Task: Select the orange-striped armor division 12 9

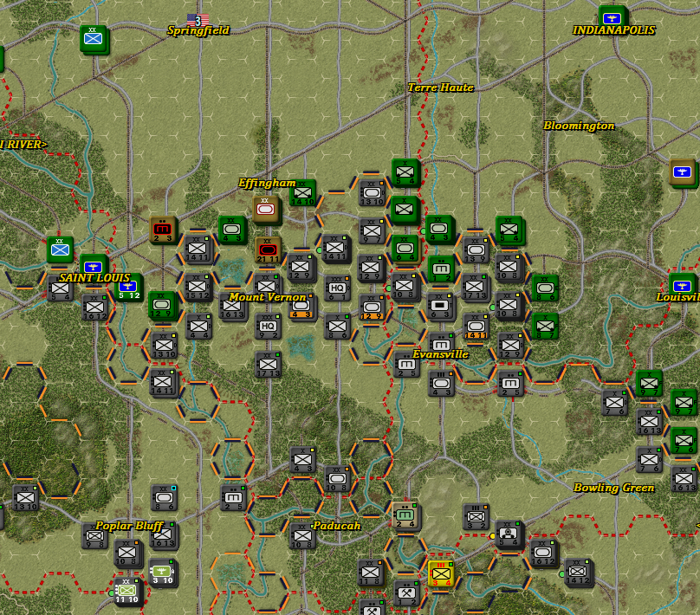Action: pyautogui.click(x=372, y=307)
